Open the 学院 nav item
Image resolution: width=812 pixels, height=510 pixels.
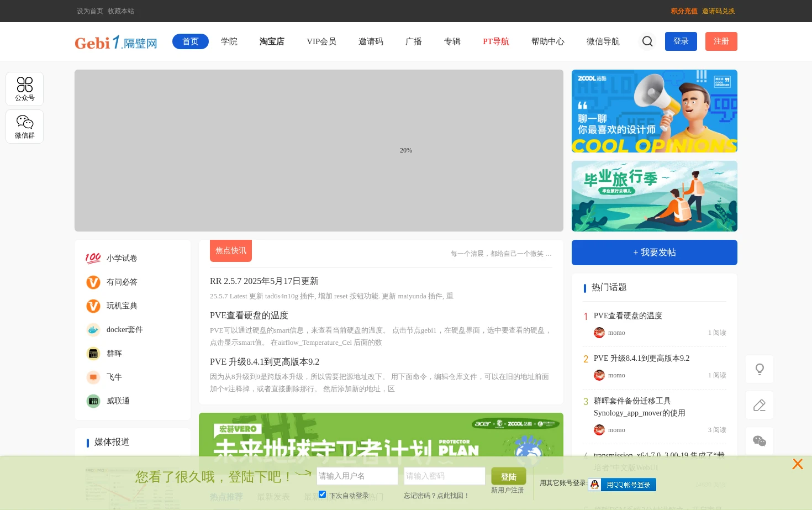pyautogui.click(x=229, y=41)
